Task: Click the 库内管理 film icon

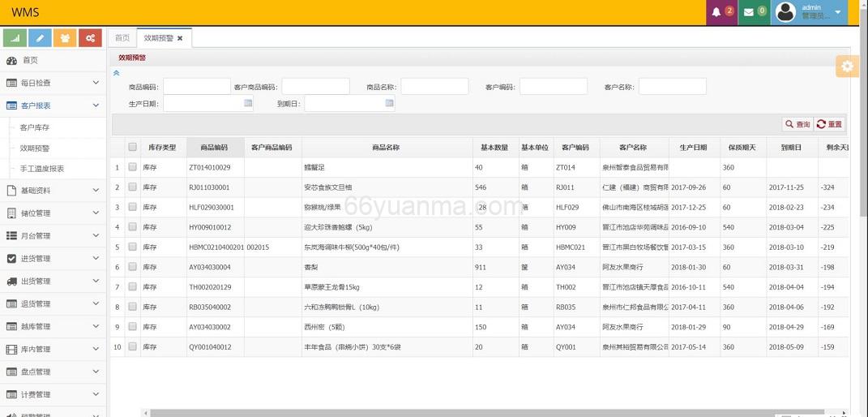Action: coord(11,350)
